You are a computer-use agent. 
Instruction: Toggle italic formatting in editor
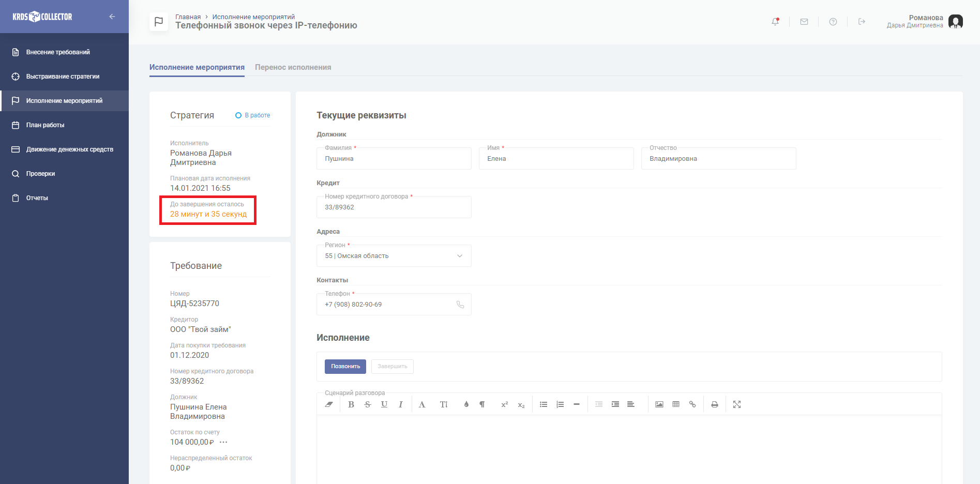click(x=400, y=404)
